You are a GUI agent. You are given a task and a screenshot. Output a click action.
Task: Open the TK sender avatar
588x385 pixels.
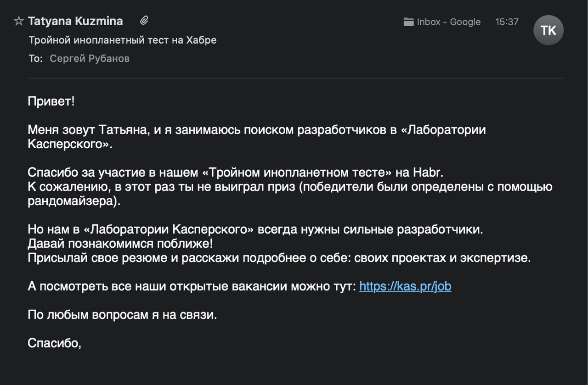[x=548, y=30]
